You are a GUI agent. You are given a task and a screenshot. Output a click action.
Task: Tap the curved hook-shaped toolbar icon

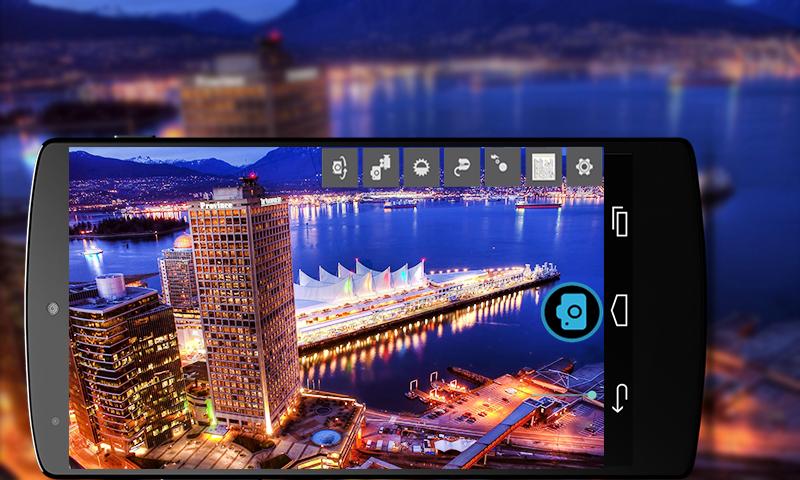point(462,167)
